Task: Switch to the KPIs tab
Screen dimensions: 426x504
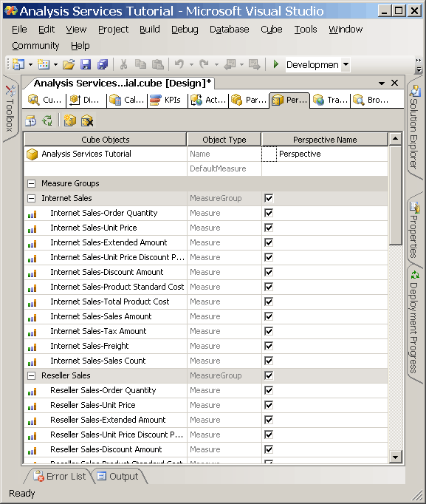Action: (x=167, y=100)
